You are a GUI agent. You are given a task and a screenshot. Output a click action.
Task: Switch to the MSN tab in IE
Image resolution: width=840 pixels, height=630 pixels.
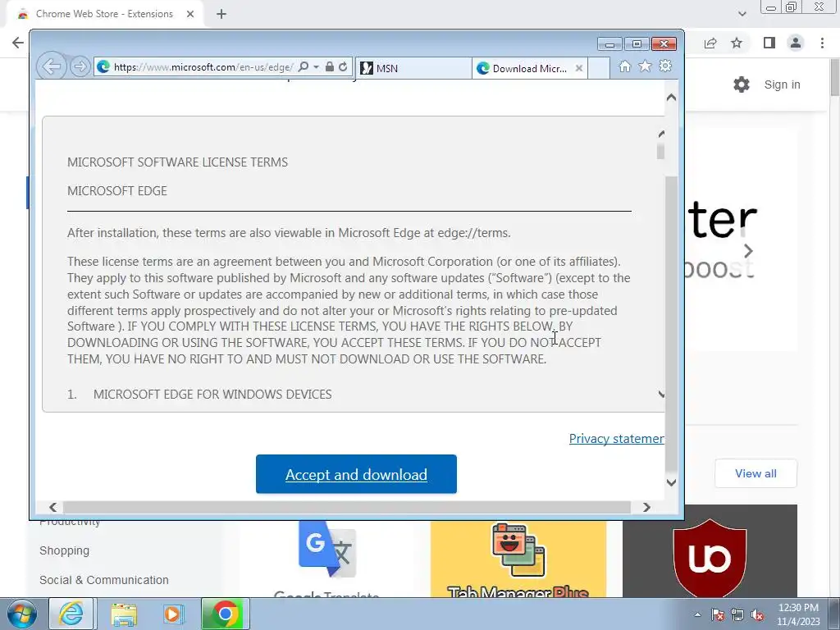[x=413, y=68]
